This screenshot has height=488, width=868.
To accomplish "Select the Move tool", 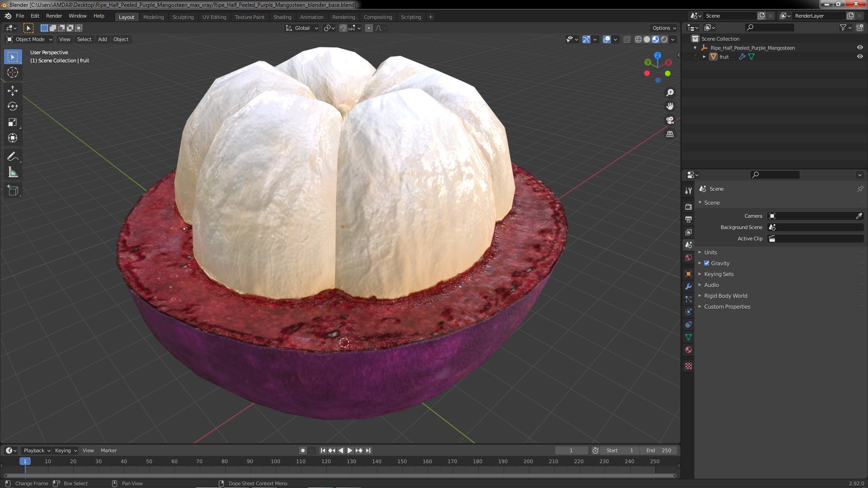I will pyautogui.click(x=13, y=90).
